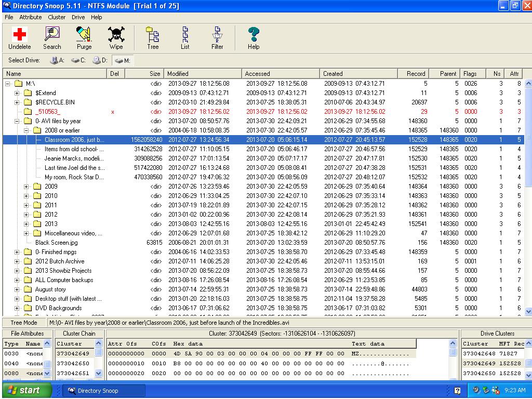Image resolution: width=532 pixels, height=399 pixels.
Task: Click Cluster Chain scrollbar down arrow
Action: pyautogui.click(x=98, y=373)
